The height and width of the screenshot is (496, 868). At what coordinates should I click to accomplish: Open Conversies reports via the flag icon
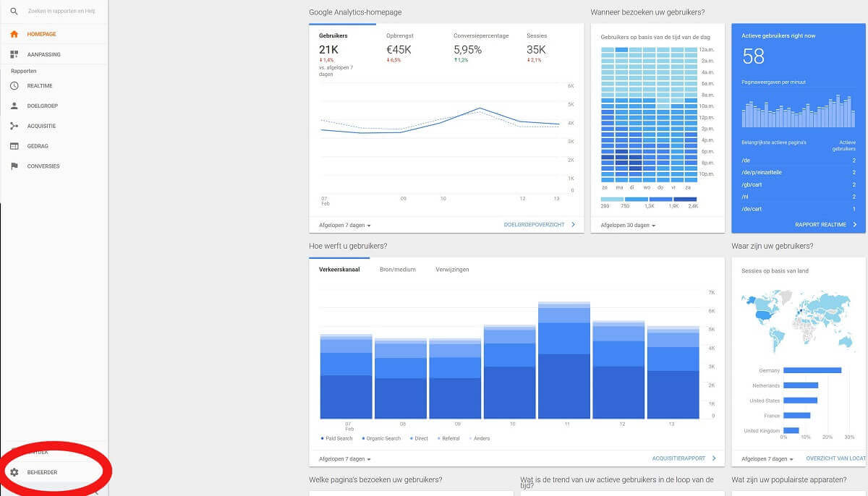14,166
